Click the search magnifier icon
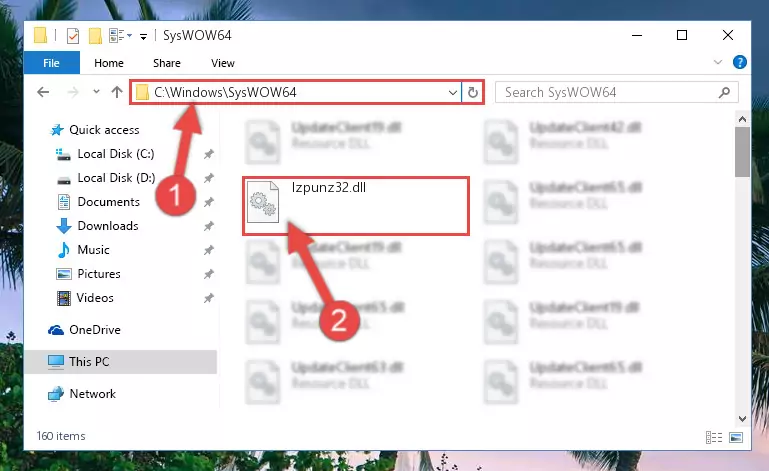Screen dimensions: 769x471 [724, 92]
